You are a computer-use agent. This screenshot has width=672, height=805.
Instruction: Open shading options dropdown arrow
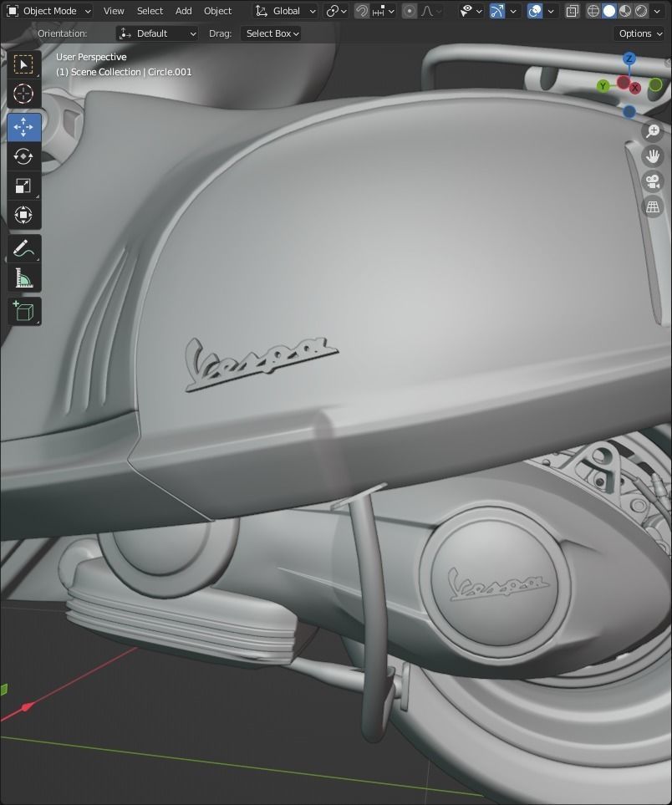657,11
